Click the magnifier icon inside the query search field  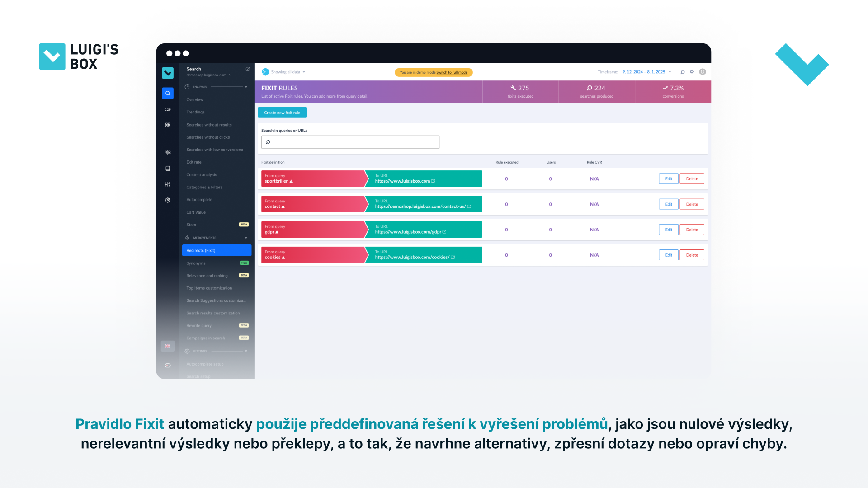(x=268, y=142)
